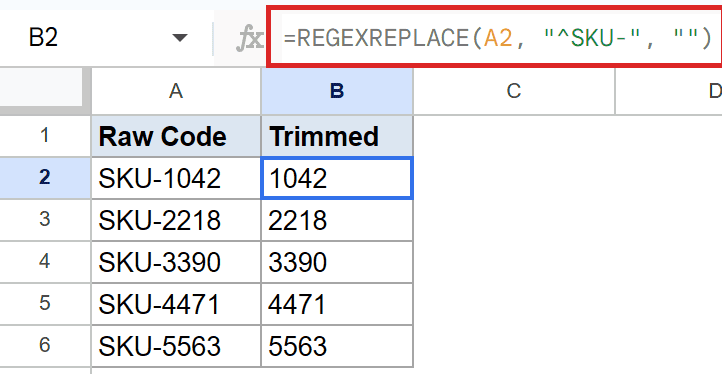
Task: Select cell containing SKU-2218
Action: pos(176,220)
